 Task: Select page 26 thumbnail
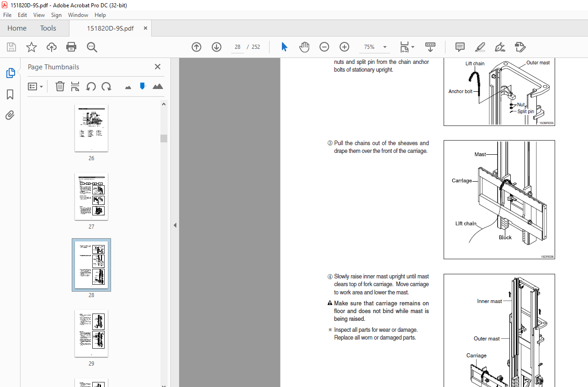(91, 128)
